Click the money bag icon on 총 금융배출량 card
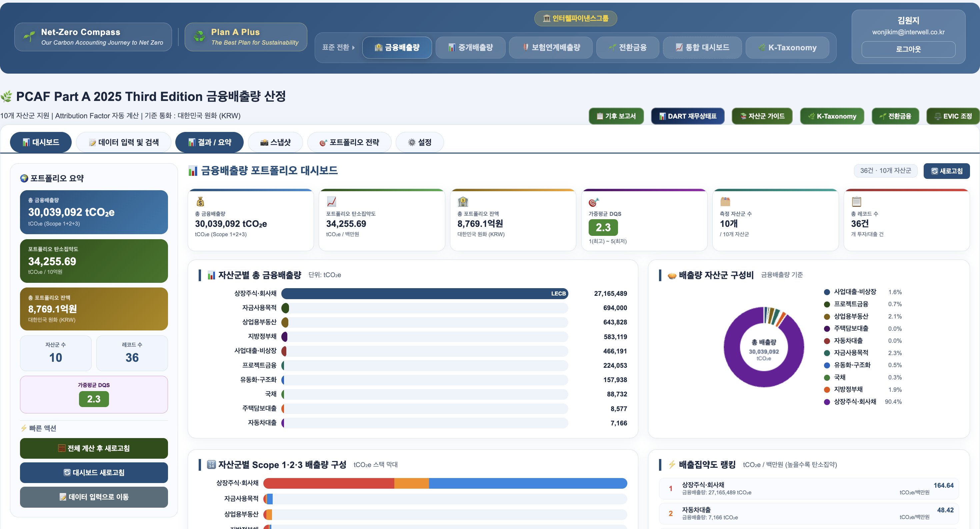This screenshot has width=980, height=529. [200, 202]
